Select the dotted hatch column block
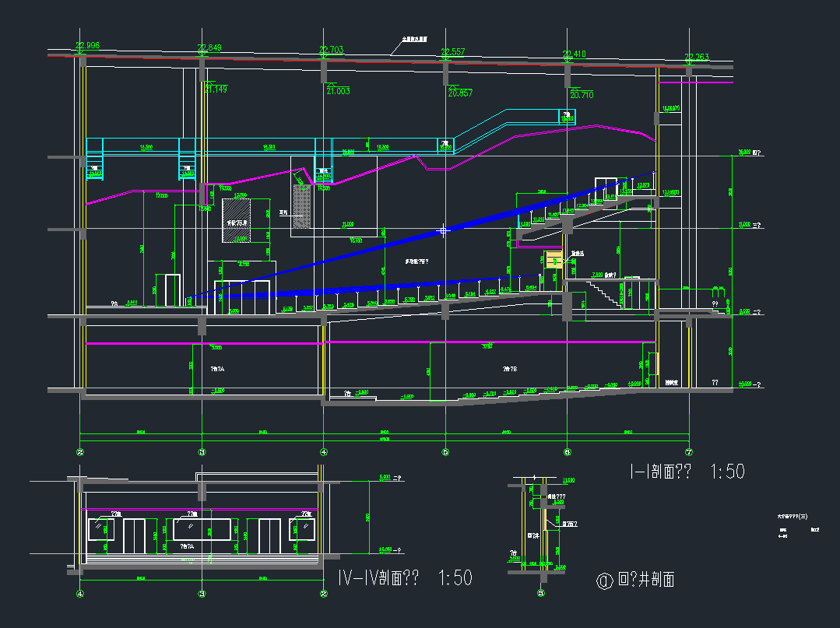 pyautogui.click(x=301, y=206)
